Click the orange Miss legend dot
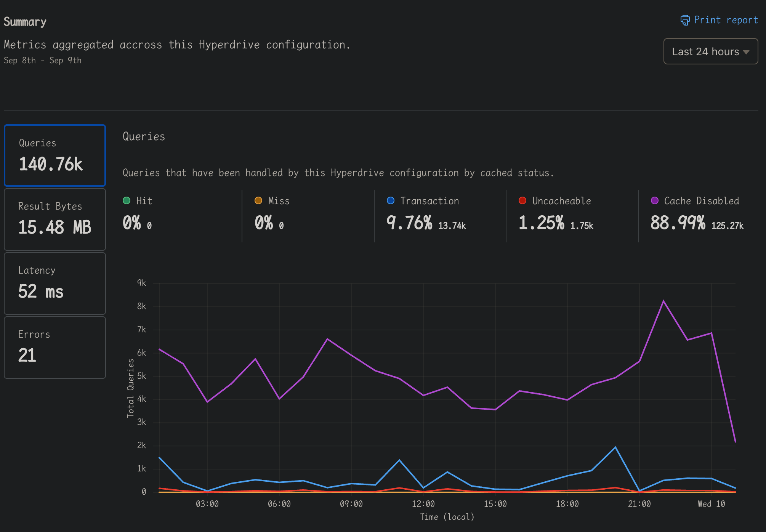Screen dimensions: 766x532 258,200
